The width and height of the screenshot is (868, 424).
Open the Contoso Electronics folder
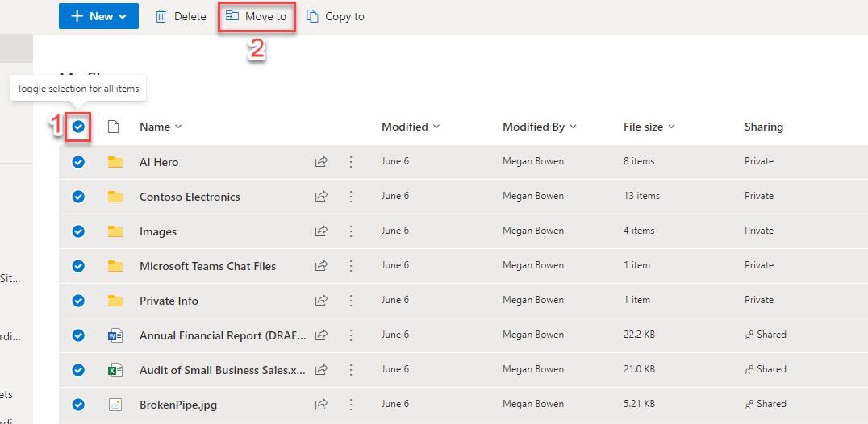tap(190, 197)
